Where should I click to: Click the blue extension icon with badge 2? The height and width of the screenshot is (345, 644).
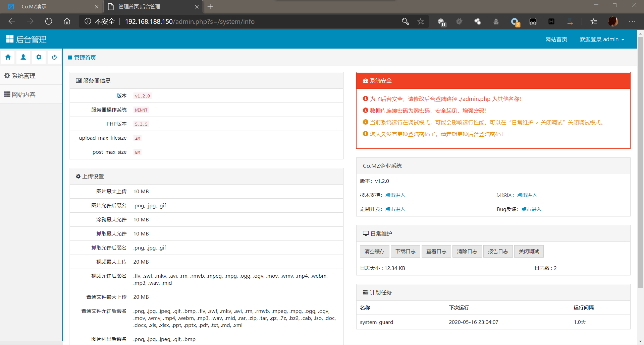pos(515,22)
